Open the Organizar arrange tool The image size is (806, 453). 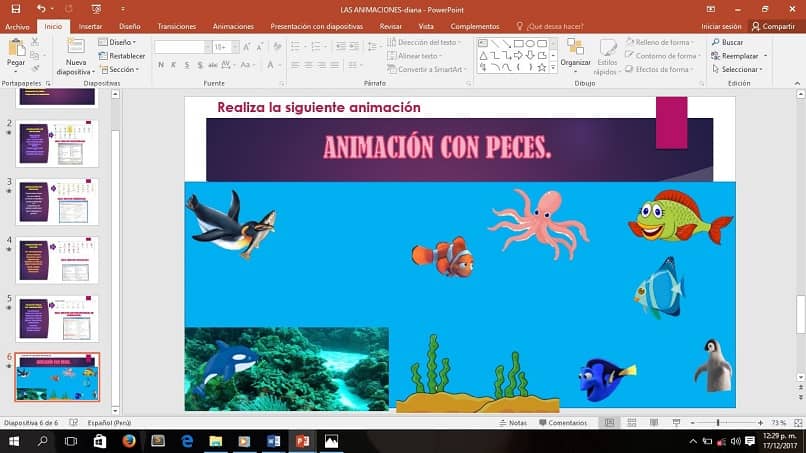(x=575, y=53)
